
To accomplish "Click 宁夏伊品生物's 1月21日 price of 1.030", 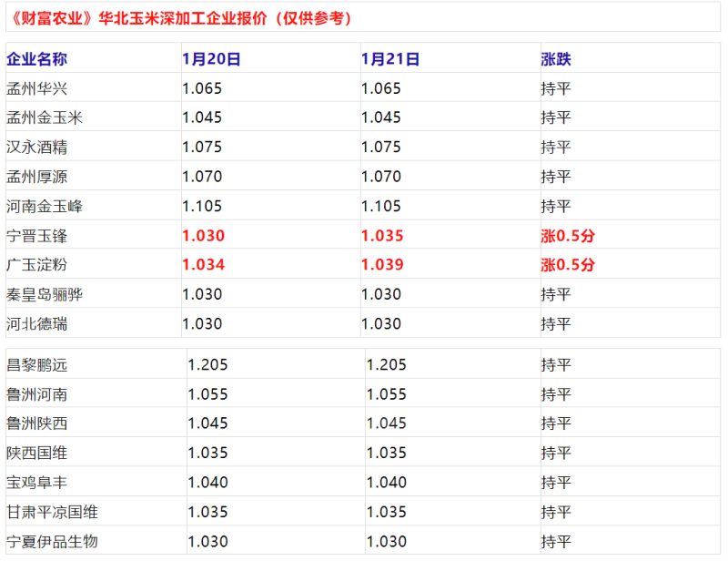I will point(387,542).
